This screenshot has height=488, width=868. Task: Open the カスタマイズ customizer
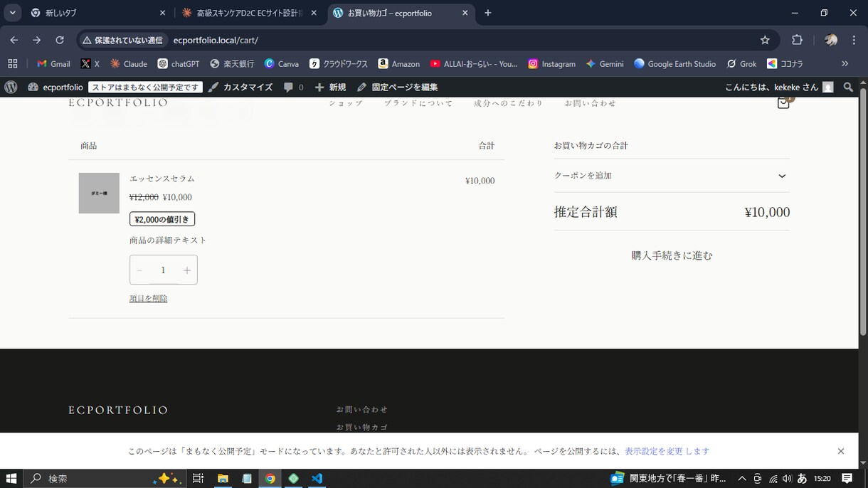[x=240, y=87]
